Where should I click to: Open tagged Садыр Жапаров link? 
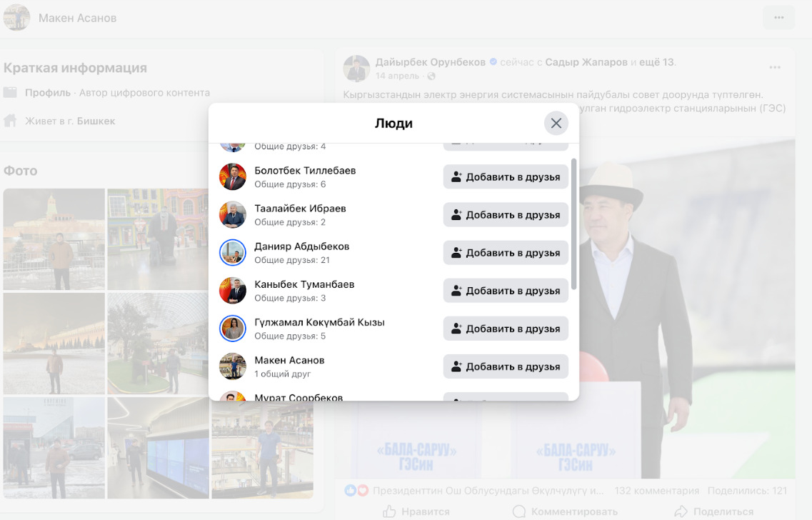(586, 62)
